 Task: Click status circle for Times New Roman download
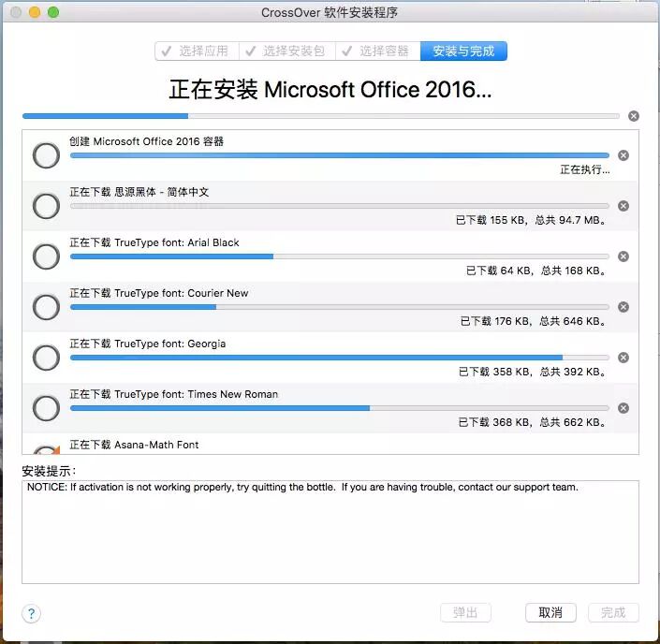[x=46, y=408]
